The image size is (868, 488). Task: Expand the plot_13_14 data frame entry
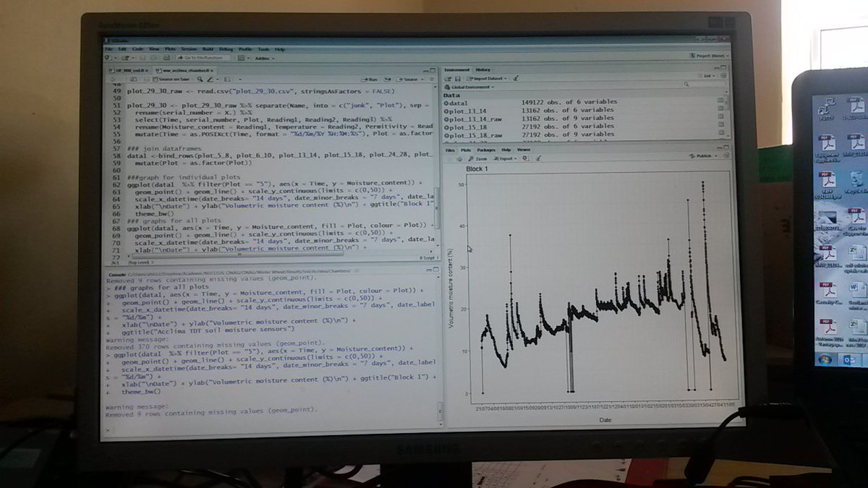[446, 111]
